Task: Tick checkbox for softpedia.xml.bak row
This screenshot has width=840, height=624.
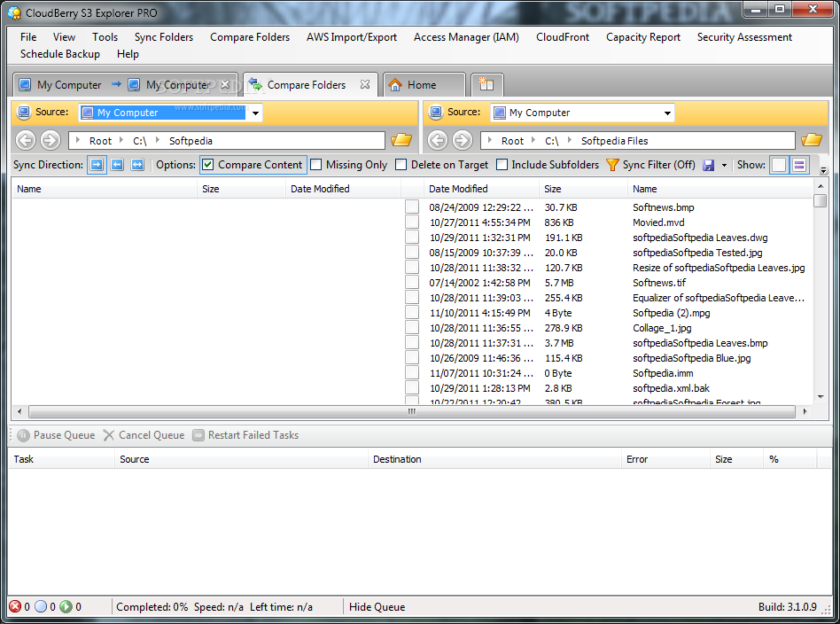Action: (412, 387)
